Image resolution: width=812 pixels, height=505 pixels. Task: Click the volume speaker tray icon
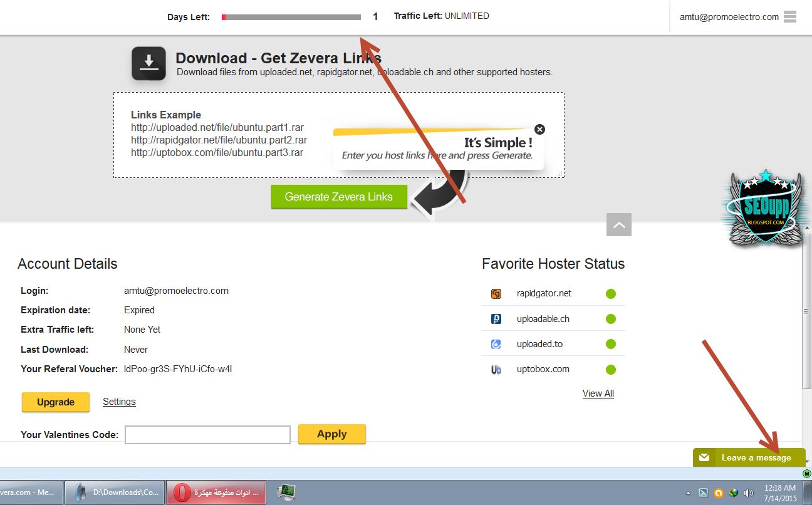pyautogui.click(x=748, y=493)
